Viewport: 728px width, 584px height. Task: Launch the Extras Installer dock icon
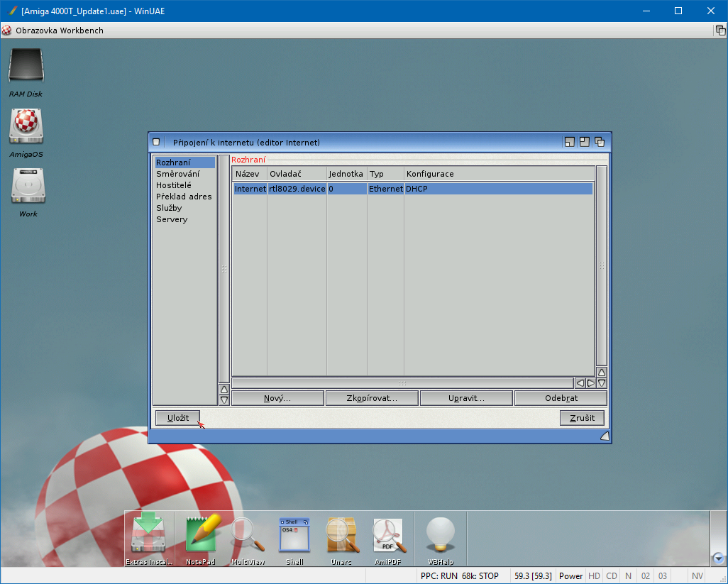point(148,536)
